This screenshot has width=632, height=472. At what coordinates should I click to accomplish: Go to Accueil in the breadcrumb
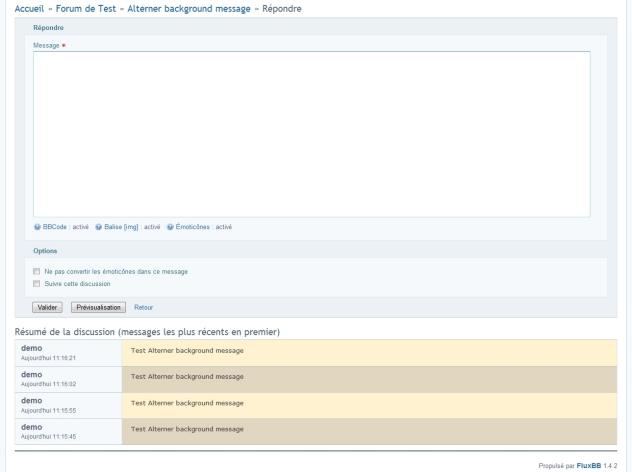pyautogui.click(x=33, y=9)
